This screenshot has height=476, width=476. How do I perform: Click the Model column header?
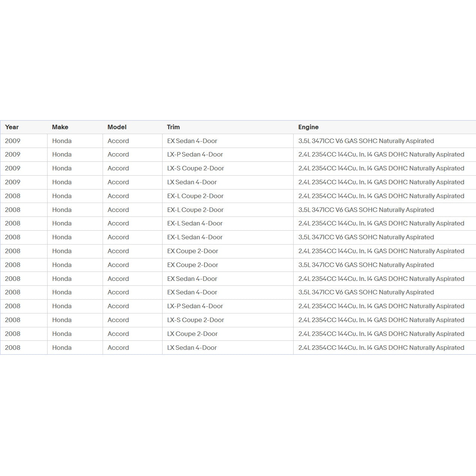pyautogui.click(x=117, y=127)
